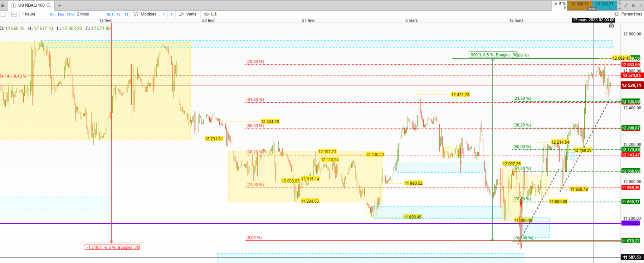Expand the 1 heure timeframe dropdown
Screen dimensions: 644x263
pos(29,14)
